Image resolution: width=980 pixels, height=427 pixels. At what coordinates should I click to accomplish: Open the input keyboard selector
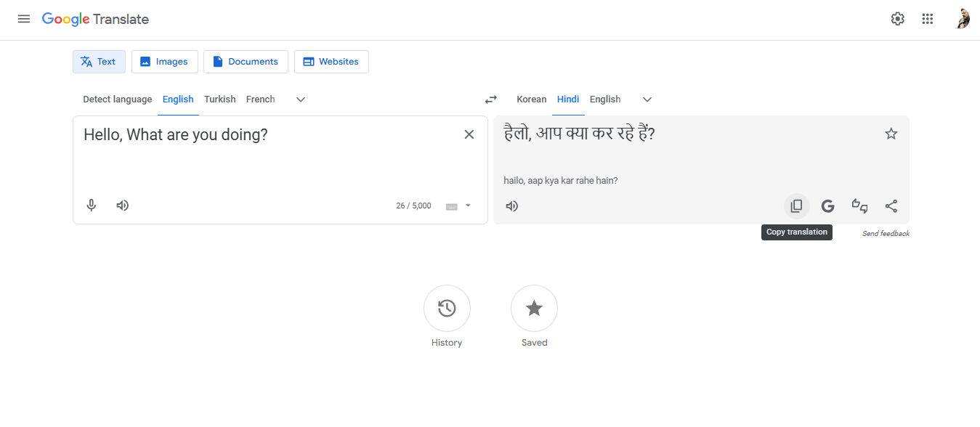point(451,206)
